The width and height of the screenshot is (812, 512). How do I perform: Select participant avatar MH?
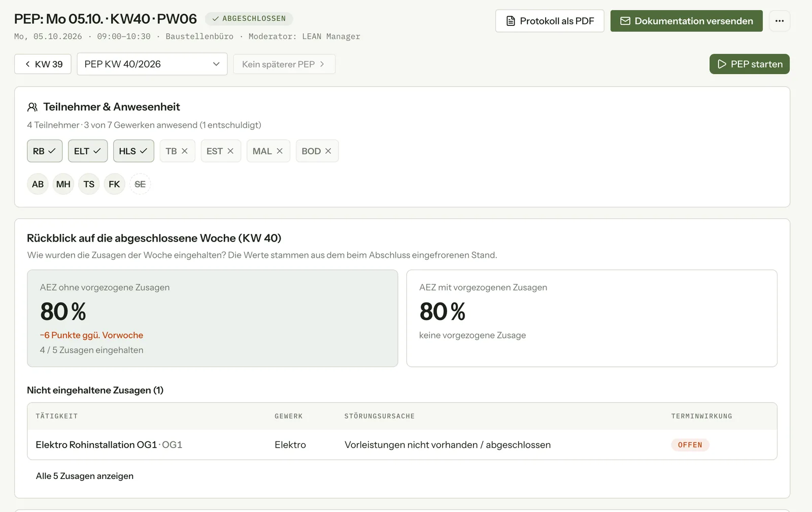[63, 184]
